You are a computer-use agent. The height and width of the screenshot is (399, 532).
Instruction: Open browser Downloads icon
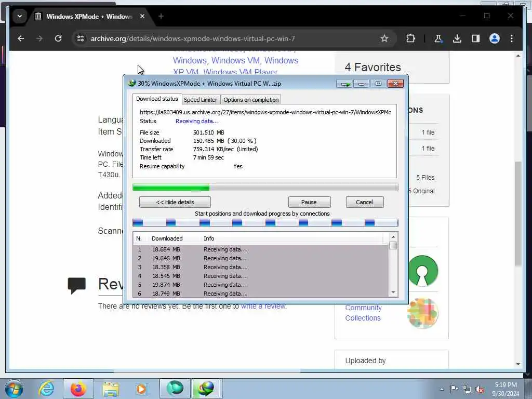pyautogui.click(x=457, y=38)
